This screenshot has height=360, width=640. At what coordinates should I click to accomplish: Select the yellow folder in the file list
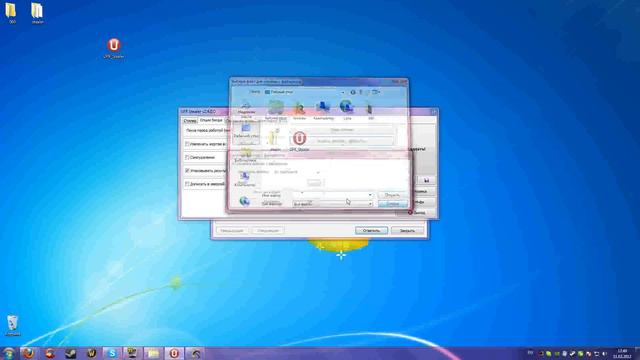(275, 139)
